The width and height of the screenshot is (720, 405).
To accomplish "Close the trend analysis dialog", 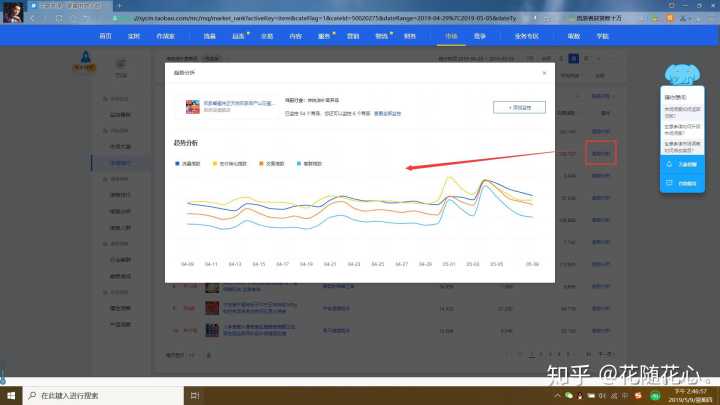I will pos(544,73).
